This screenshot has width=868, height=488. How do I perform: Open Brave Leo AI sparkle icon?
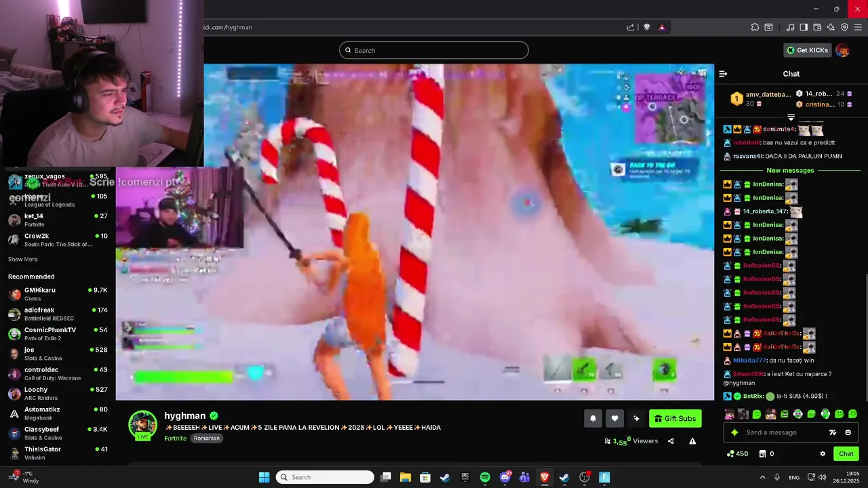[x=831, y=27]
